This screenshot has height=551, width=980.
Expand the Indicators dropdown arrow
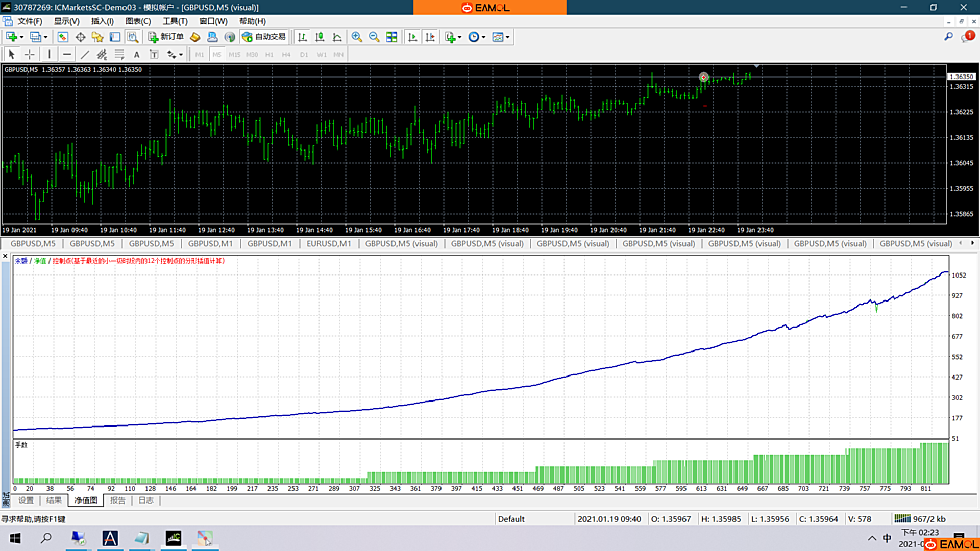460,37
